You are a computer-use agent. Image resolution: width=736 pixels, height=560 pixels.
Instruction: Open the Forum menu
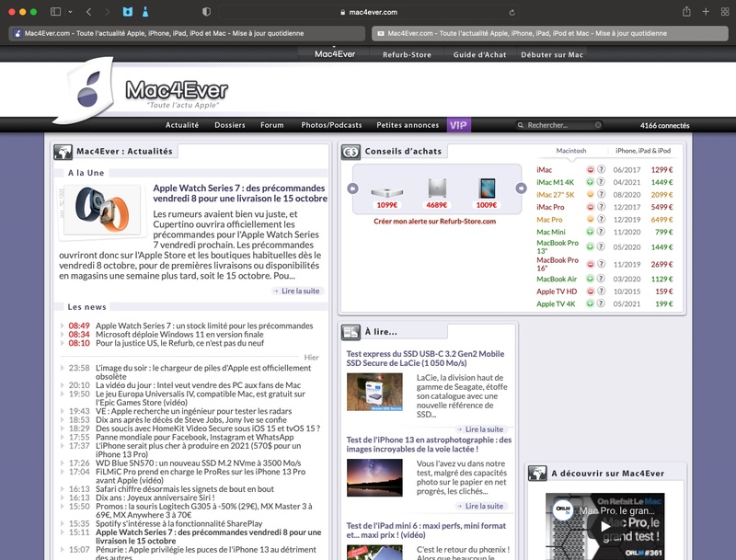(x=271, y=125)
